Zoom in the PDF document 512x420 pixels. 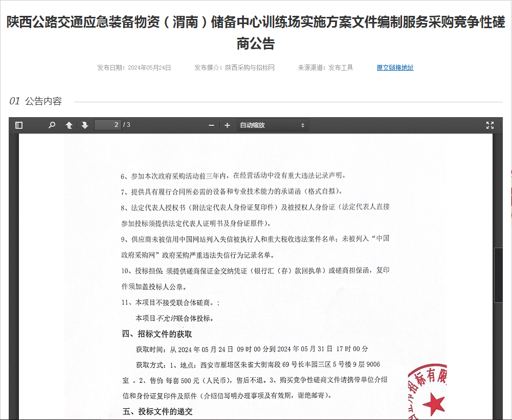tap(227, 125)
